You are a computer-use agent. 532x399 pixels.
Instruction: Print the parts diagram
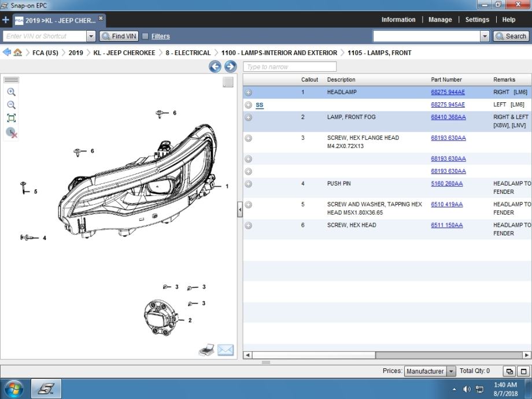point(206,350)
